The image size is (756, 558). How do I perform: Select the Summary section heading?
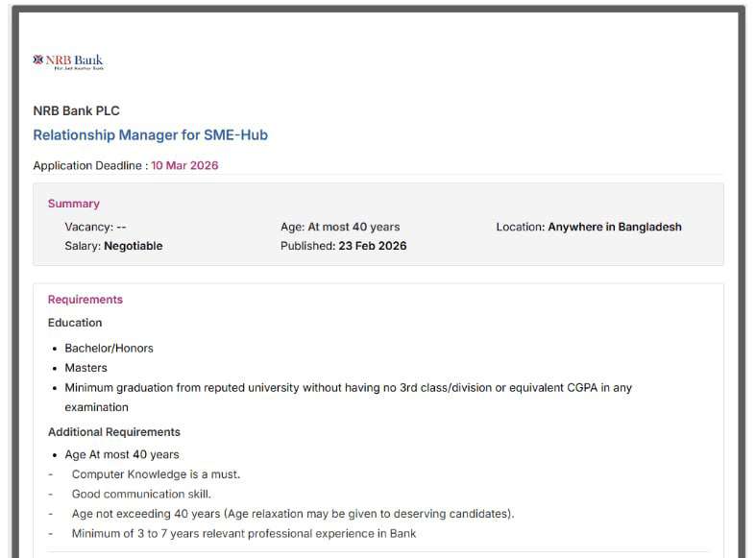(x=74, y=204)
